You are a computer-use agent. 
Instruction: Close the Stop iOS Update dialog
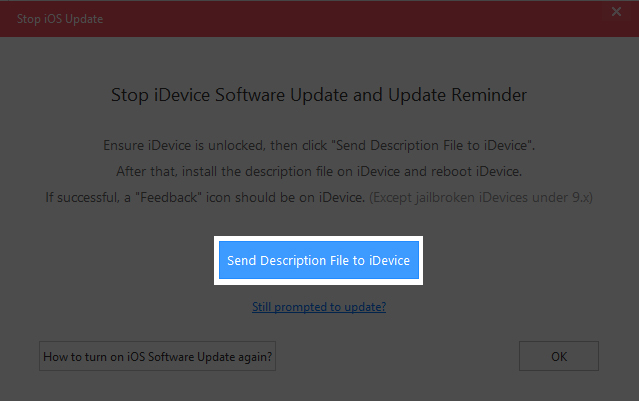pyautogui.click(x=616, y=12)
